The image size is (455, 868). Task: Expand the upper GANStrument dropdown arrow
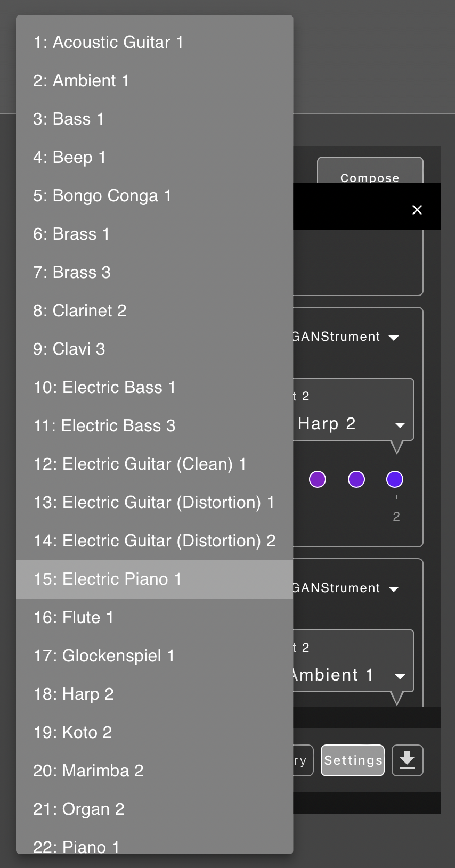[394, 338]
